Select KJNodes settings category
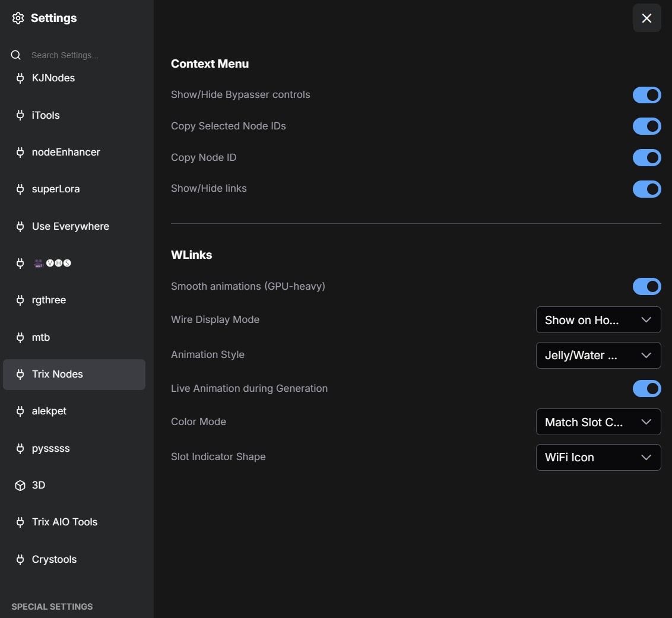 [x=74, y=78]
